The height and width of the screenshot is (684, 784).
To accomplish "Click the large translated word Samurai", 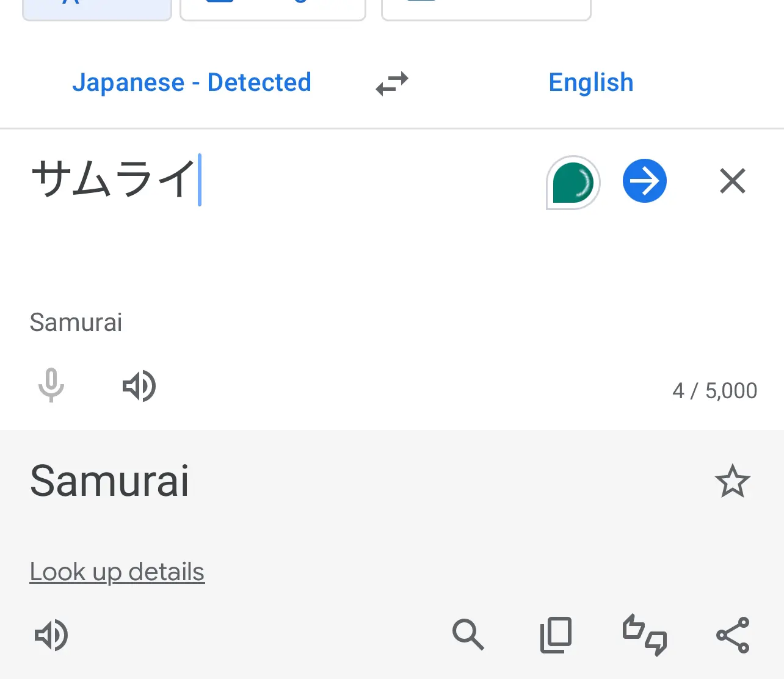I will [109, 481].
